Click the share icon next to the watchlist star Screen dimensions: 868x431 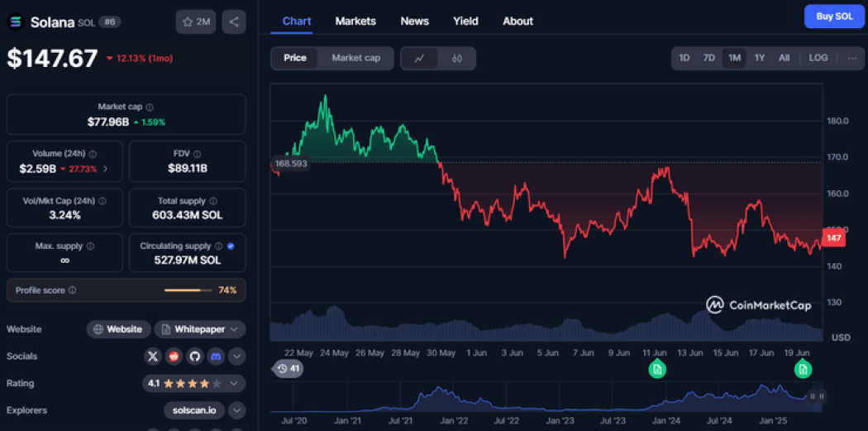coord(234,22)
